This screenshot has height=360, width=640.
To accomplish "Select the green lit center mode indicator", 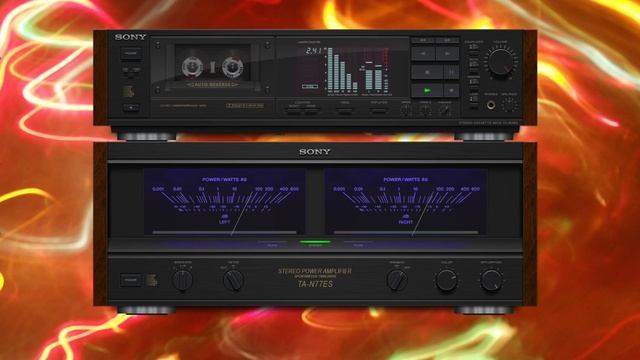I will tap(315, 242).
